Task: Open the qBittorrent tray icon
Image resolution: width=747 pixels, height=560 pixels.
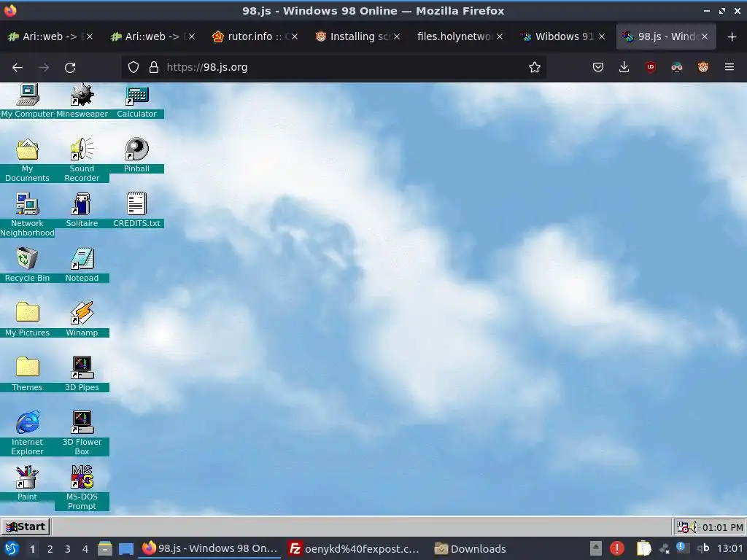Action: 703,548
